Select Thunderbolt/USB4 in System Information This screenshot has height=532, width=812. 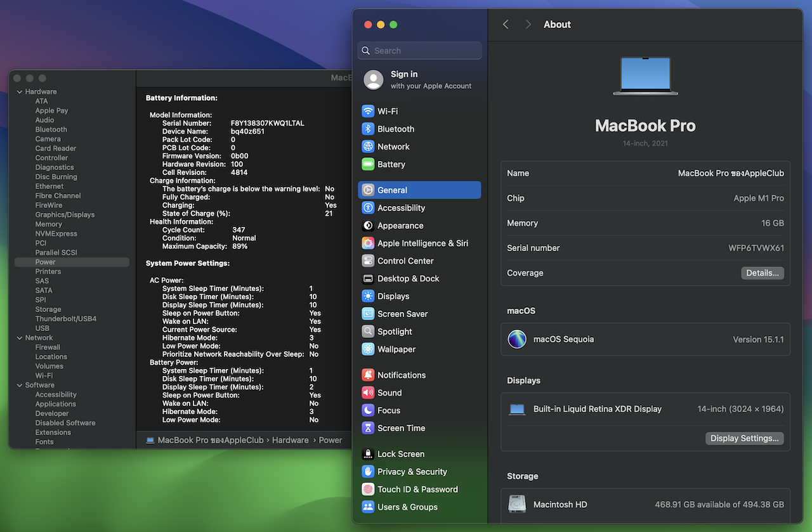(66, 320)
